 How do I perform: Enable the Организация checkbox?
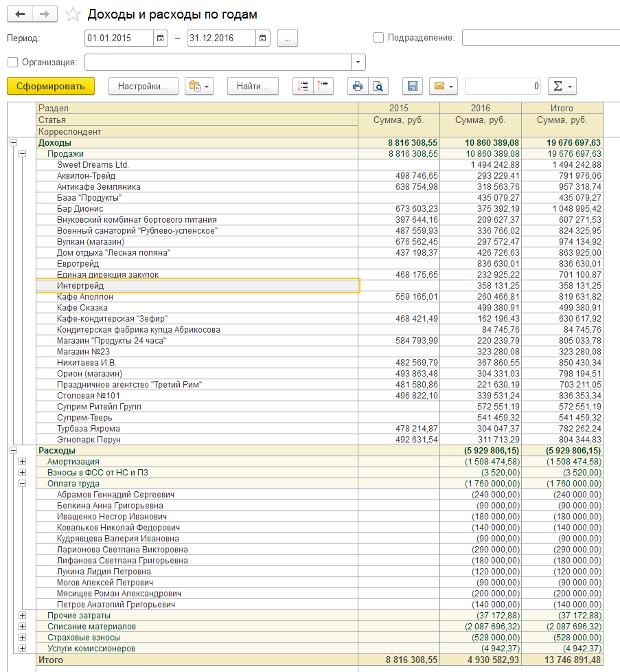pos(13,62)
